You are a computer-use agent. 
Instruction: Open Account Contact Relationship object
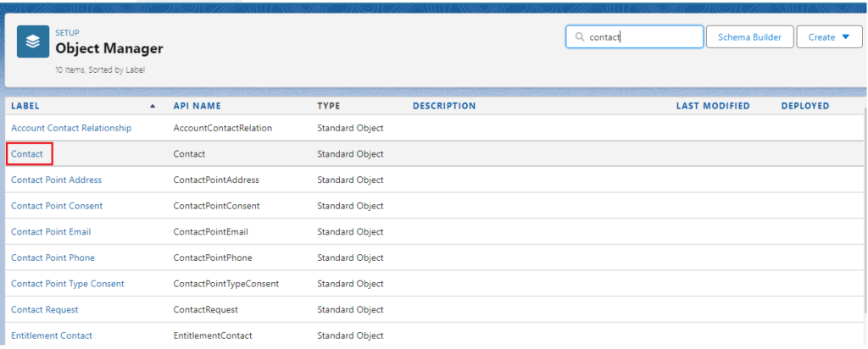71,128
